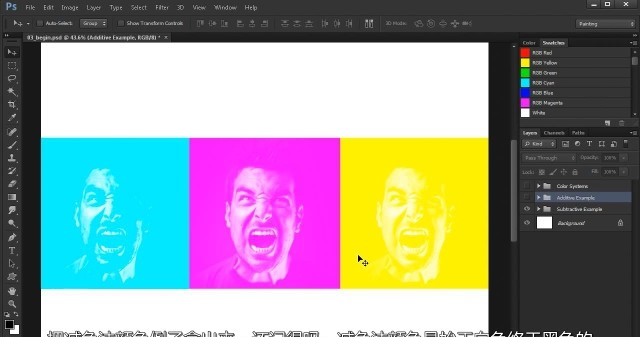Viewport: 640px width, 360px height.
Task: Switch to the Color panel tab
Action: (529, 43)
